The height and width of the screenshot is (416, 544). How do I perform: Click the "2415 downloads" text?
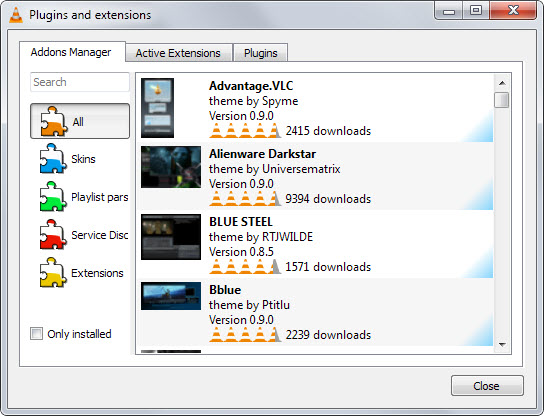pos(328,131)
